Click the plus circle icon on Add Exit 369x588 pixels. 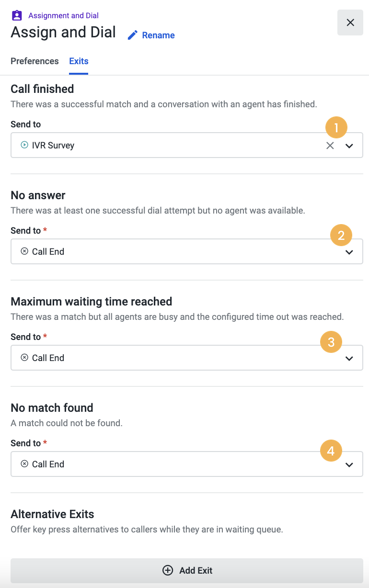pyautogui.click(x=167, y=570)
